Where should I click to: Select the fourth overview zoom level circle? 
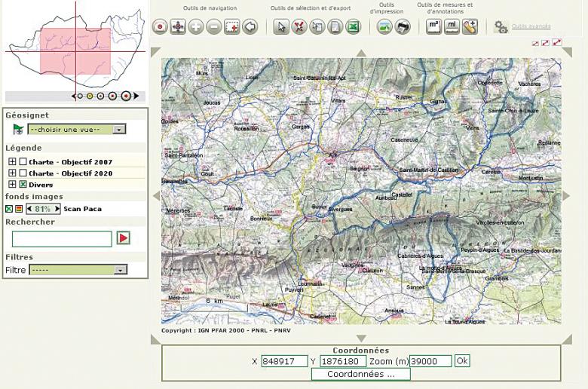pyautogui.click(x=112, y=96)
